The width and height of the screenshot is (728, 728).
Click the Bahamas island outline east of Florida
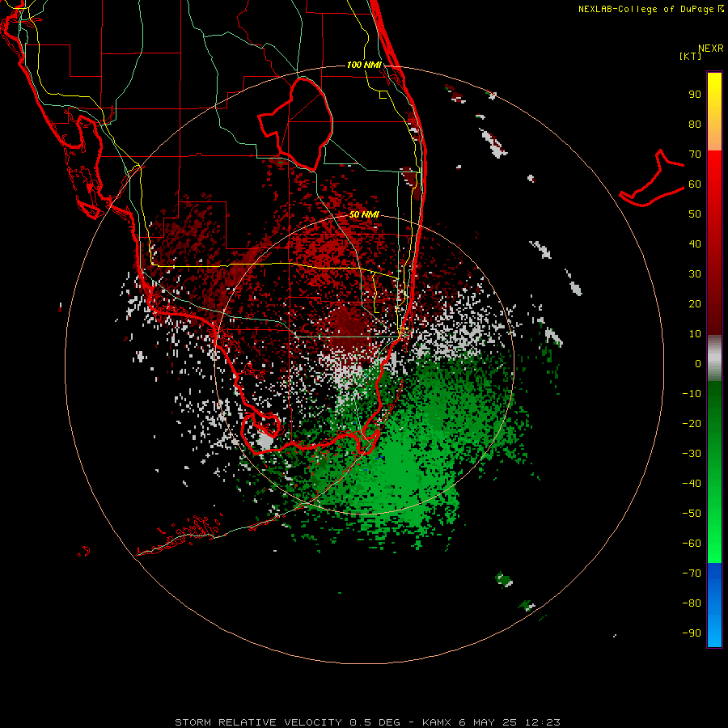pyautogui.click(x=652, y=178)
